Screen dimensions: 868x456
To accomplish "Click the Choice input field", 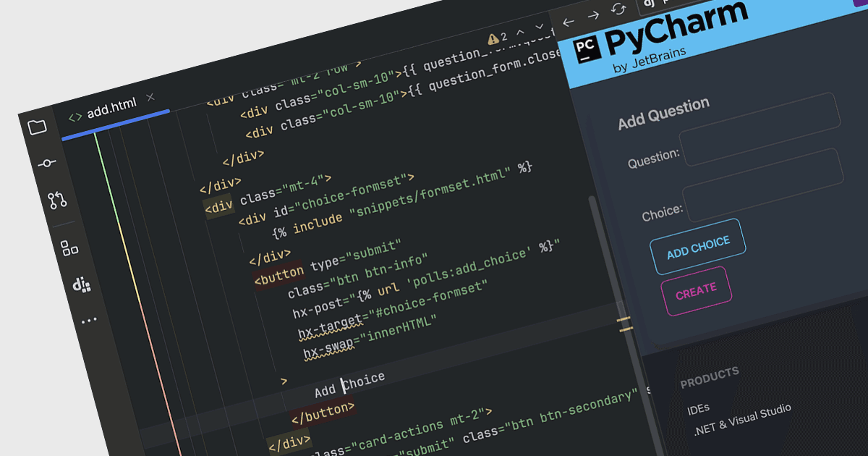I will [x=763, y=185].
